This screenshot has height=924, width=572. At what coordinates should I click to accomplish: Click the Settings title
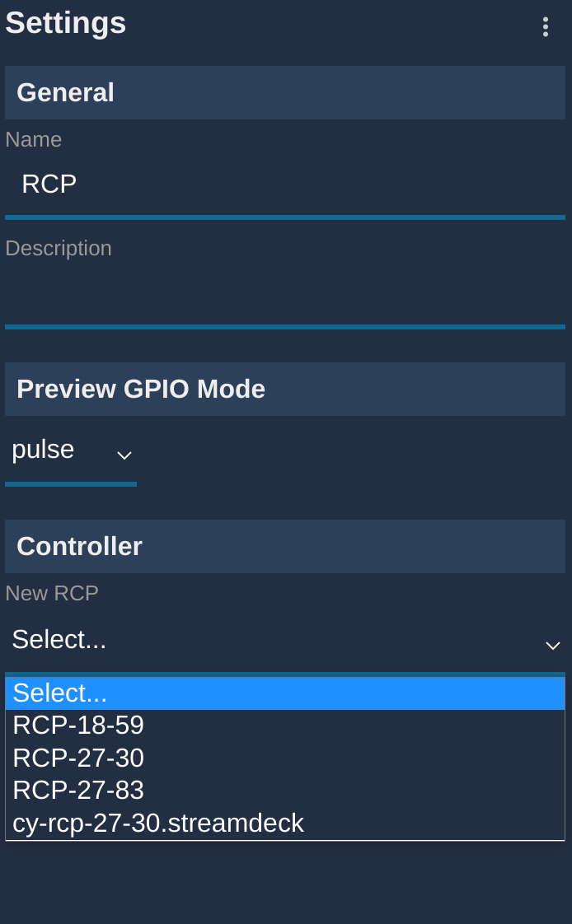[65, 23]
